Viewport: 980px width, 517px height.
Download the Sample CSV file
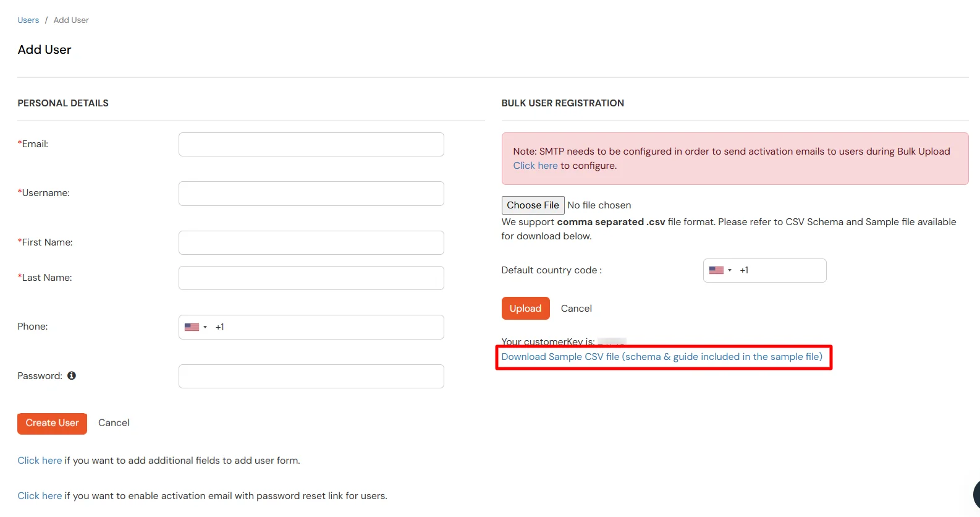661,357
